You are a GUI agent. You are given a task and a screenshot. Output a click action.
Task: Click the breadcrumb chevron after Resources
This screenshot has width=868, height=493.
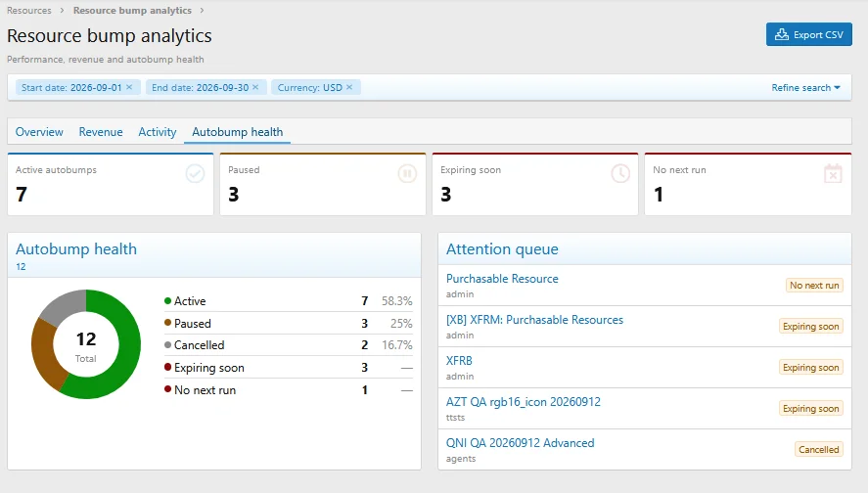[62, 11]
